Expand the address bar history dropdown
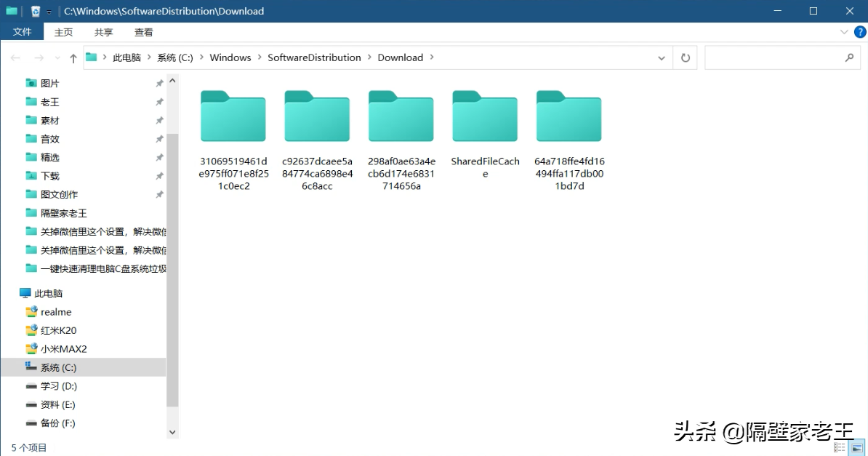868x456 pixels. [661, 57]
